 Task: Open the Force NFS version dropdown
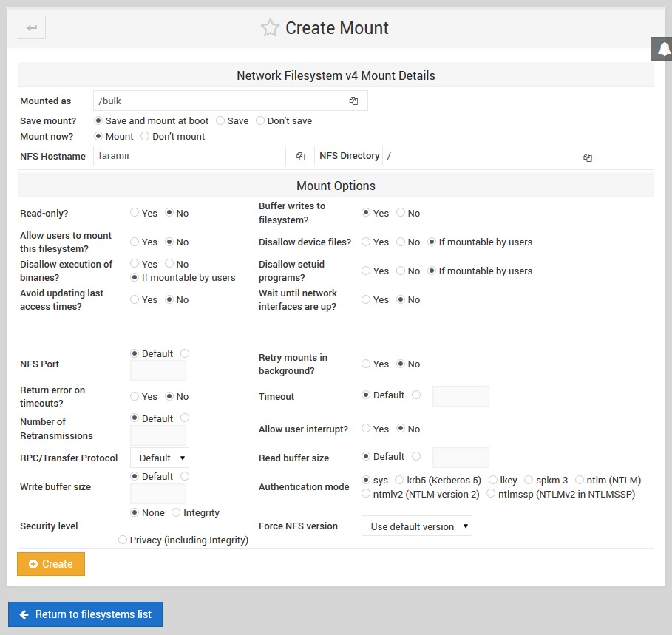tap(416, 526)
